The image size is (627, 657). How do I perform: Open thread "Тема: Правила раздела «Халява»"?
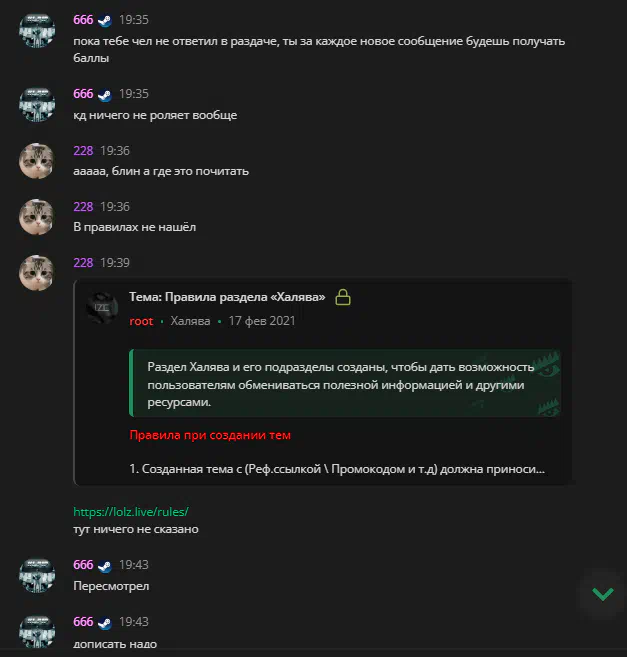click(227, 297)
